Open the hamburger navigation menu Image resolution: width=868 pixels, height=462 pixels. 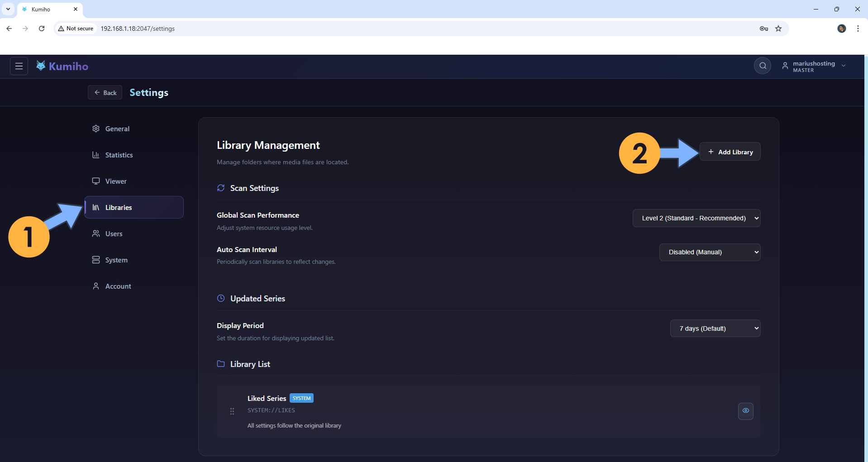(x=19, y=66)
